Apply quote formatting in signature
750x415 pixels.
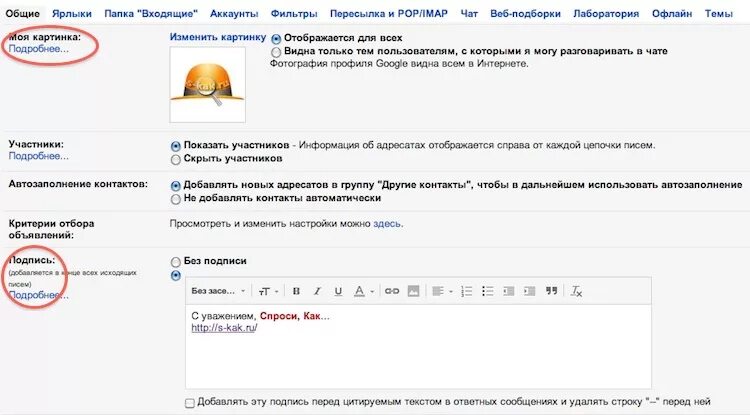pyautogui.click(x=551, y=291)
